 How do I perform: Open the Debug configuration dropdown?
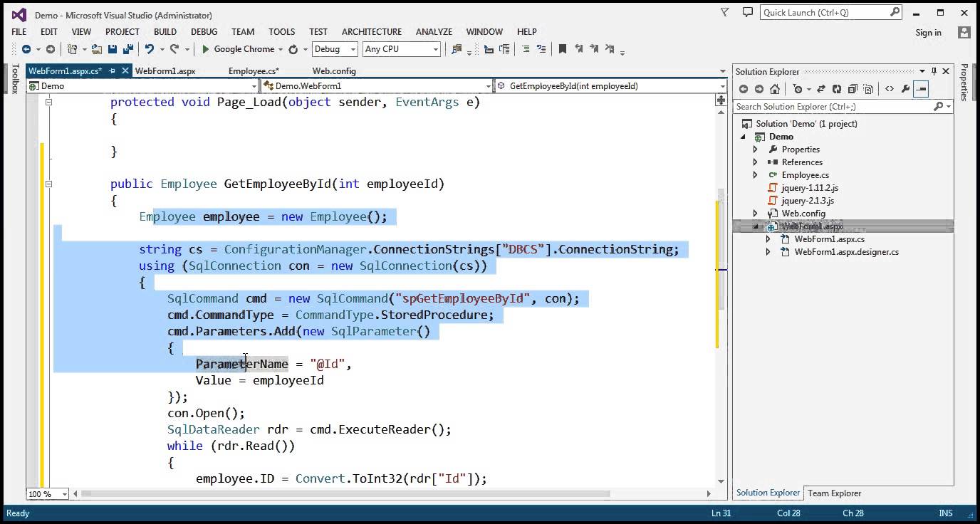[x=334, y=49]
